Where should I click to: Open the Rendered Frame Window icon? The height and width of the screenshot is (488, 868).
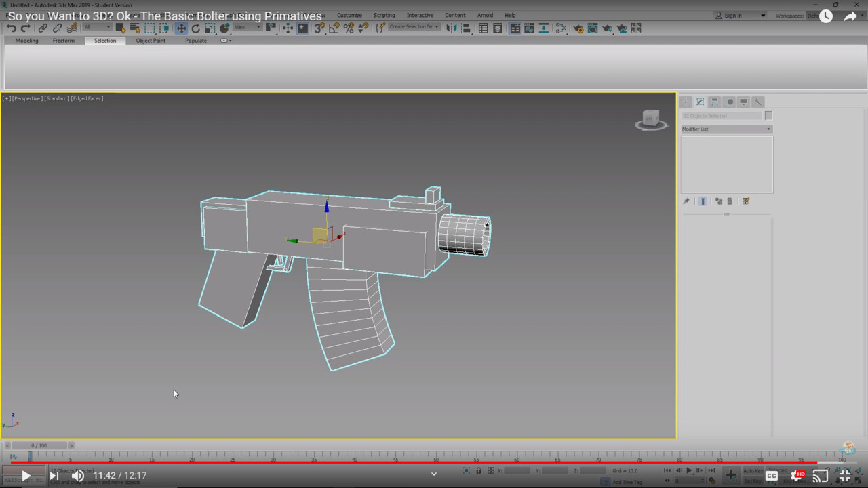(x=593, y=28)
